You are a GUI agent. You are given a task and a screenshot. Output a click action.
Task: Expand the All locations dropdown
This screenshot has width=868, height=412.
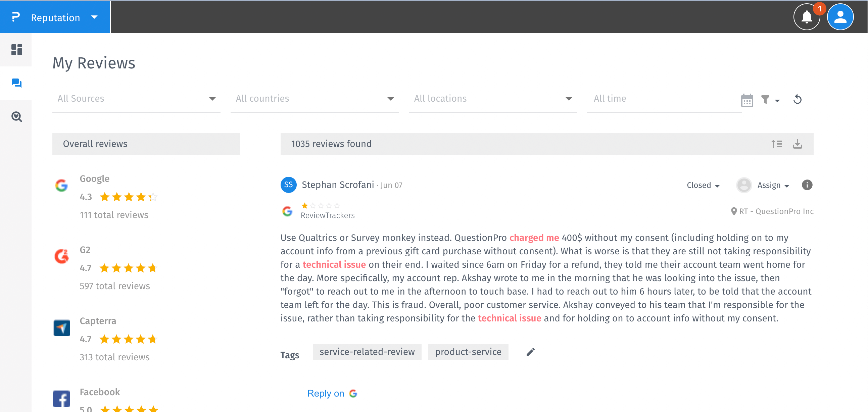(492, 99)
